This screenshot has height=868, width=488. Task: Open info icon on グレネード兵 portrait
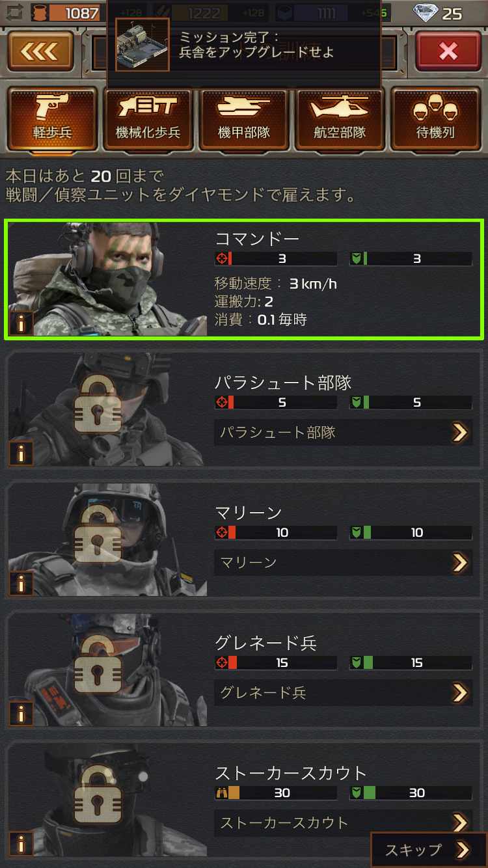21,714
